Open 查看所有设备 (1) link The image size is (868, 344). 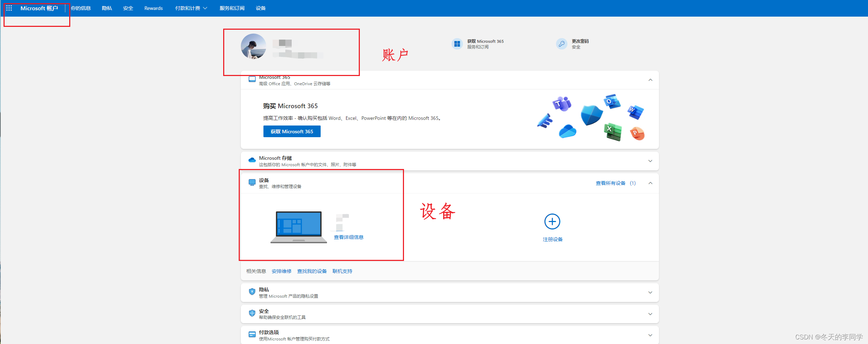(616, 183)
